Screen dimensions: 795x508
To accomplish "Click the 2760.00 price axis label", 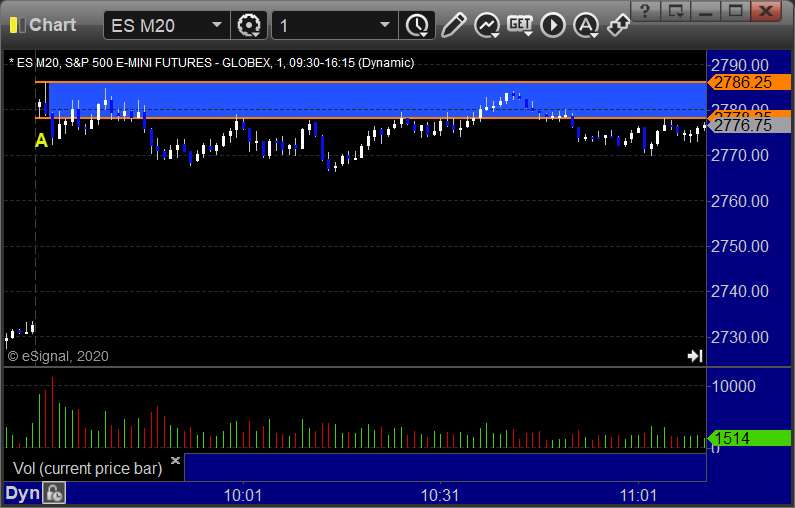I will tap(740, 201).
